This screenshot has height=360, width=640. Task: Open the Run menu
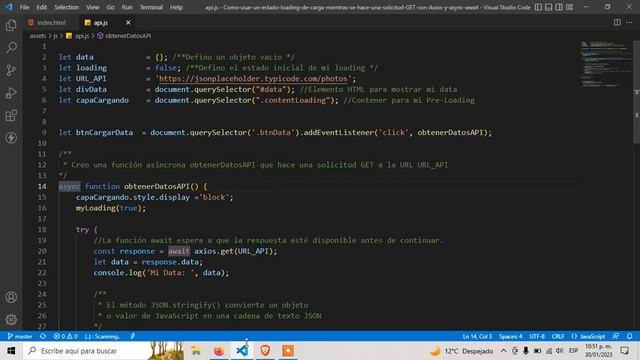127,7
